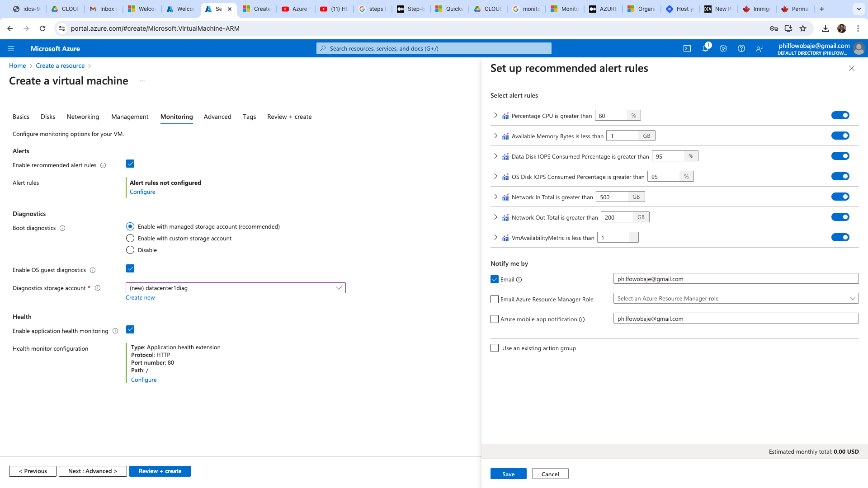The image size is (868, 488).
Task: Expand the Available Memory Bytes rule
Action: pyautogui.click(x=495, y=136)
